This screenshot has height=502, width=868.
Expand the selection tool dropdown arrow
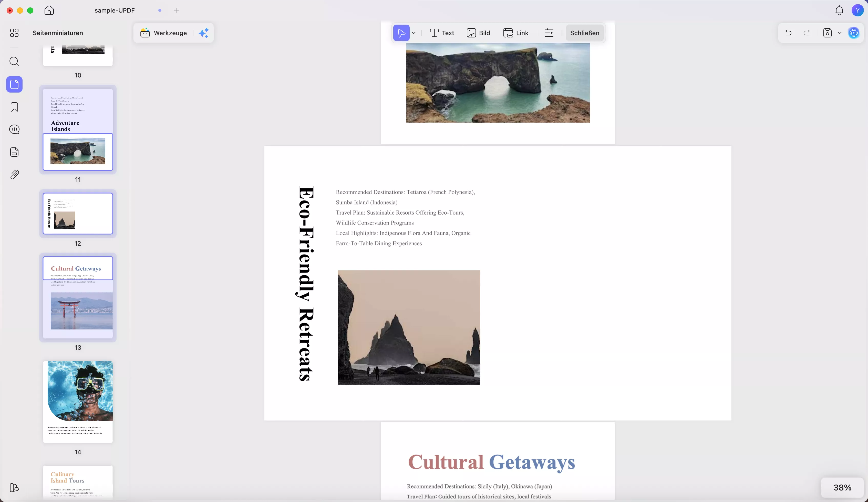point(414,33)
